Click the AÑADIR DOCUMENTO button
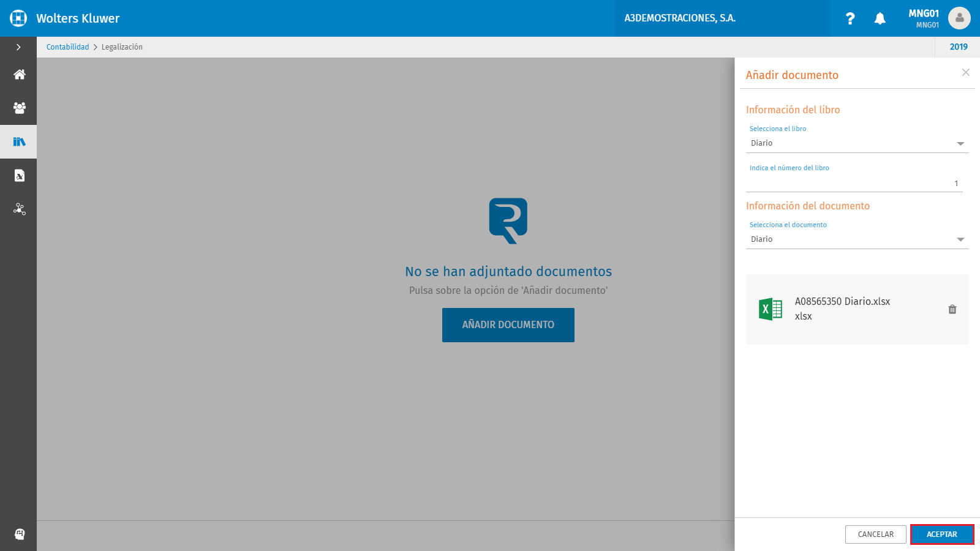The width and height of the screenshot is (980, 551). [508, 325]
